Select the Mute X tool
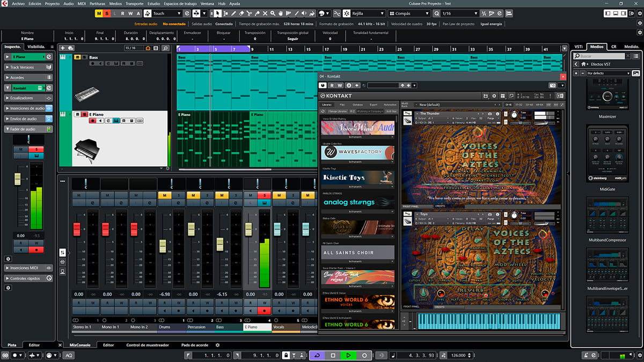Viewport: 644px width, 362px height. (x=265, y=13)
